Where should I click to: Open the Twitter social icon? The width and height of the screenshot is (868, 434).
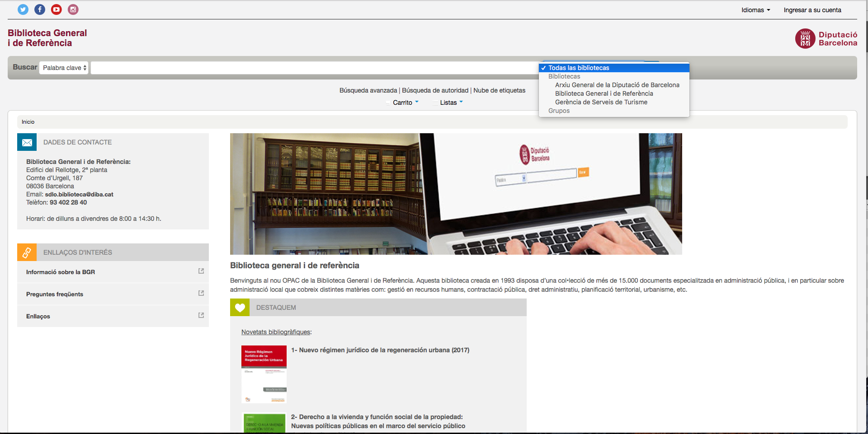[x=23, y=9]
